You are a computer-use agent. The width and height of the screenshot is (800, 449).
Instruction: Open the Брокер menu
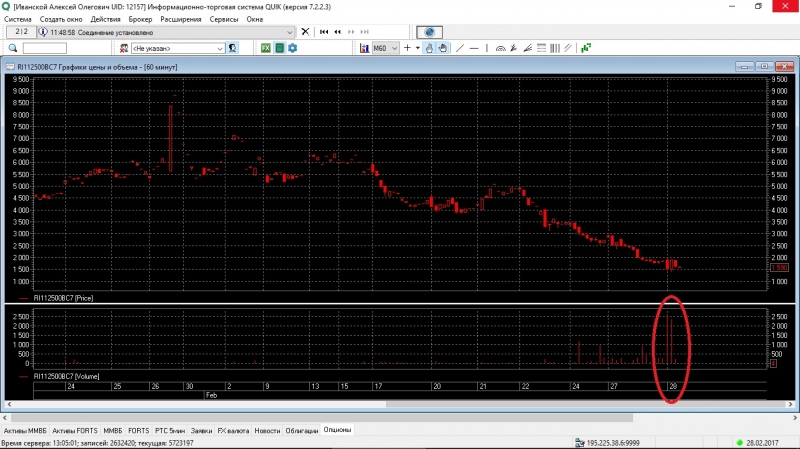coord(141,19)
